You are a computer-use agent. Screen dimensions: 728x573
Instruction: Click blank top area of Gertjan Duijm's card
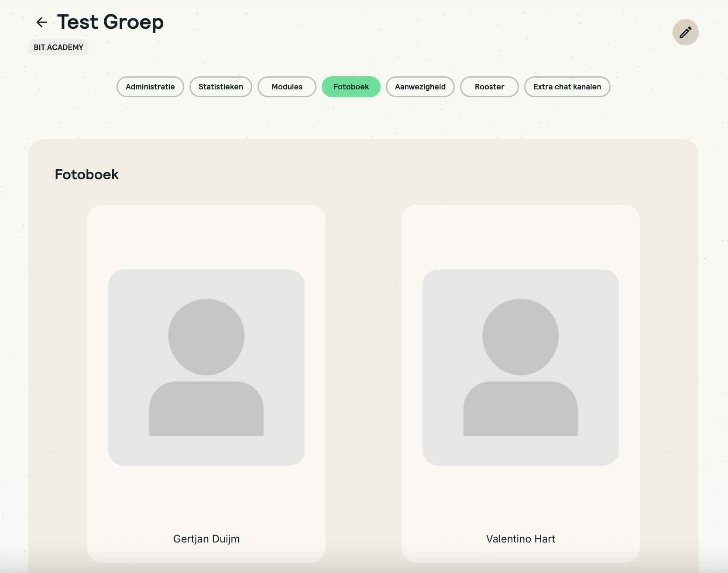pos(206,235)
